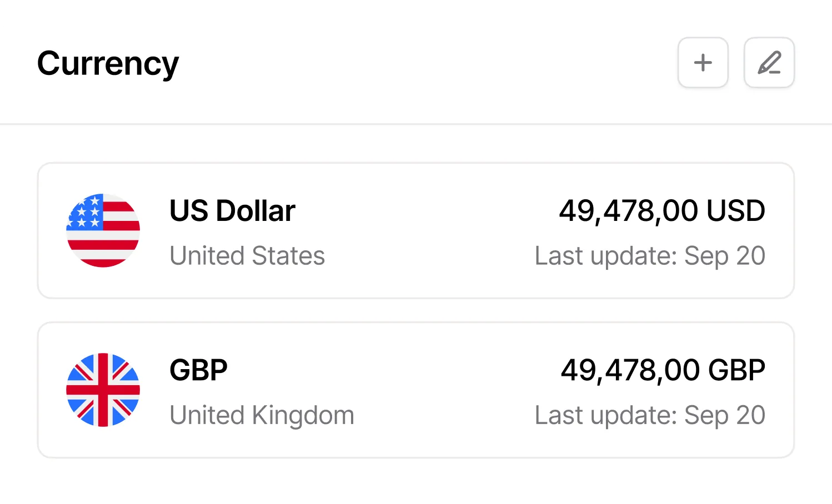Click empty space inside US Dollar card

[x=428, y=233]
